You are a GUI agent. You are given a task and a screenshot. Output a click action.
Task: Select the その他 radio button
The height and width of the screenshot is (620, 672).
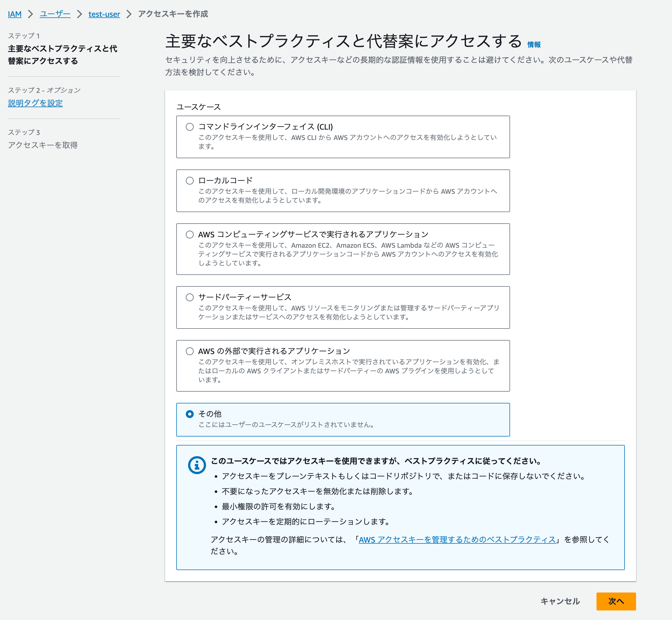190,414
